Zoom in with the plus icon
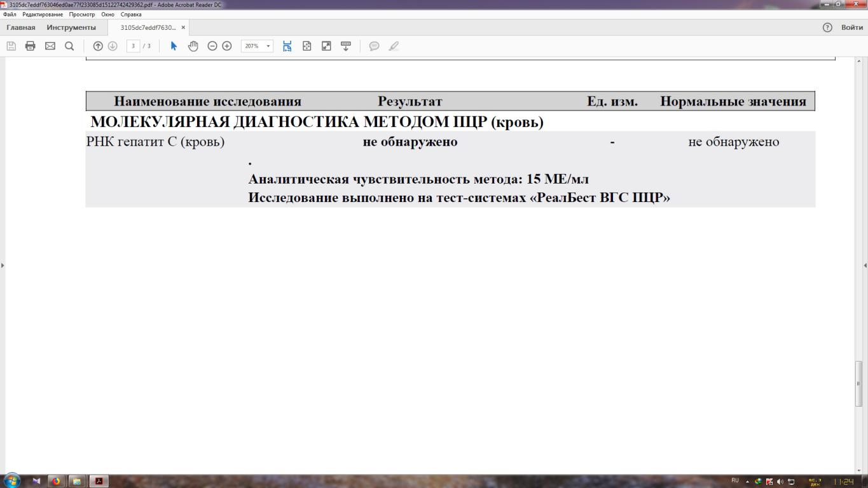This screenshot has width=868, height=488. [227, 46]
